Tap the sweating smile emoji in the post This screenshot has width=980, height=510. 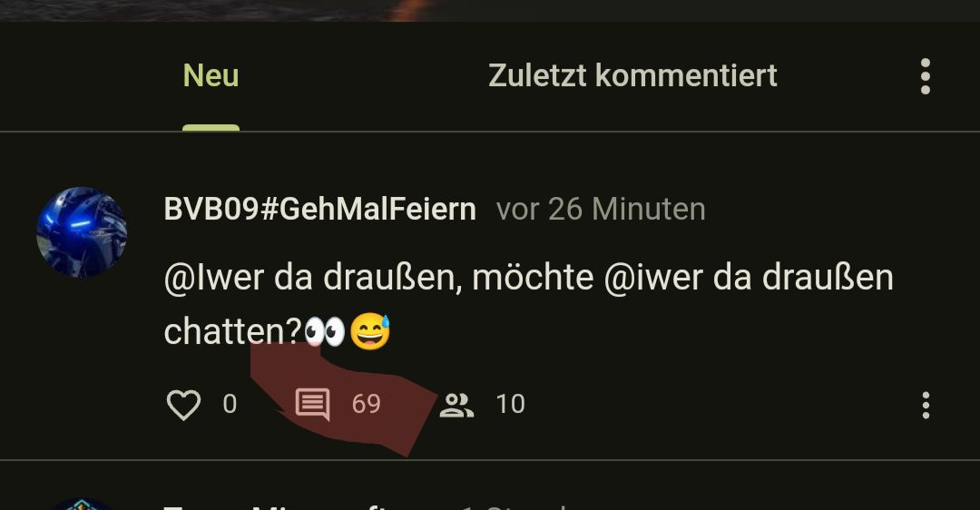pos(370,331)
